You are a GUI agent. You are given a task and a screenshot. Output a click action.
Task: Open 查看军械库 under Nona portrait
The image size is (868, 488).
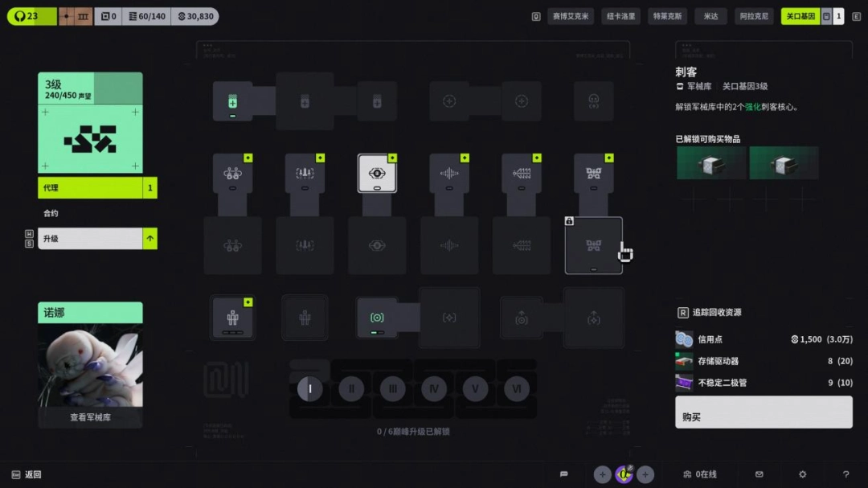pyautogui.click(x=90, y=417)
